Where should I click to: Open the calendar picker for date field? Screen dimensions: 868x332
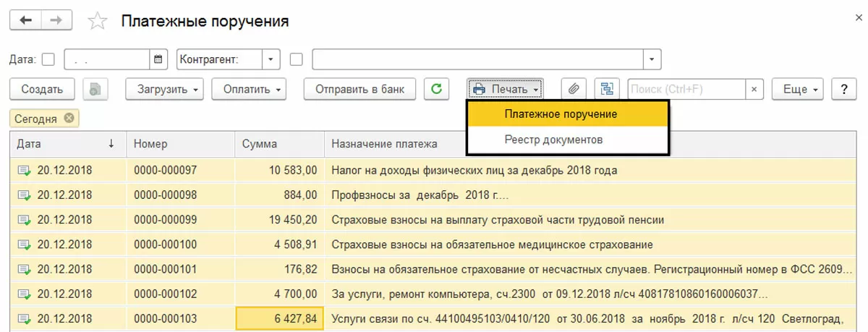(x=160, y=59)
